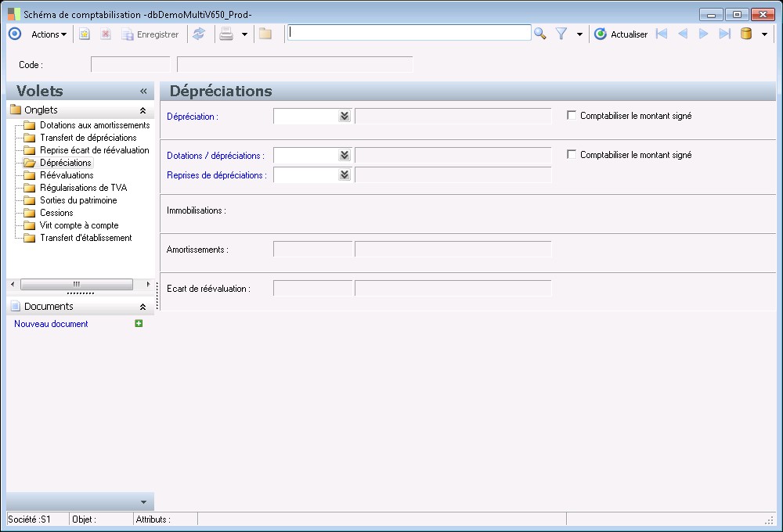Viewport: 783px width, 532px height.
Task: Click the printer icon in toolbar
Action: click(x=226, y=34)
